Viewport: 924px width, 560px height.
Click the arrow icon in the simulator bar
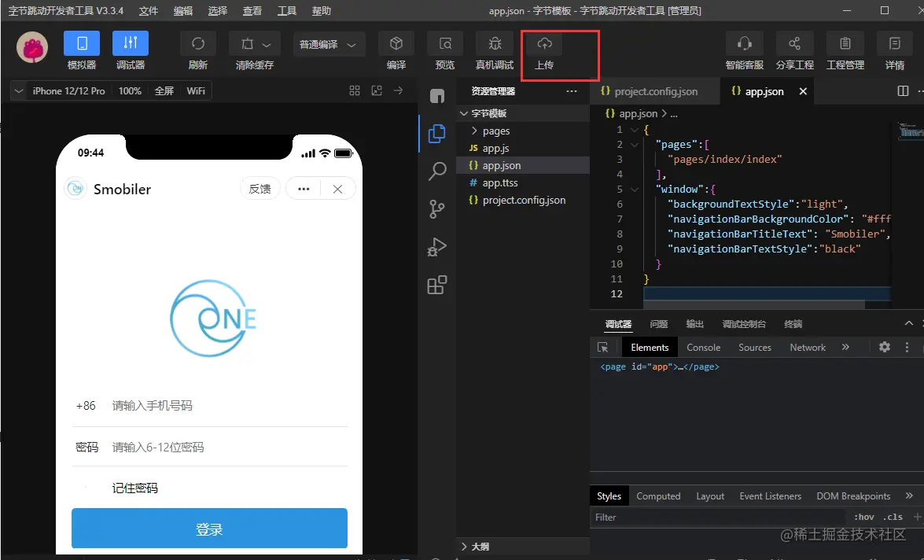click(x=399, y=90)
